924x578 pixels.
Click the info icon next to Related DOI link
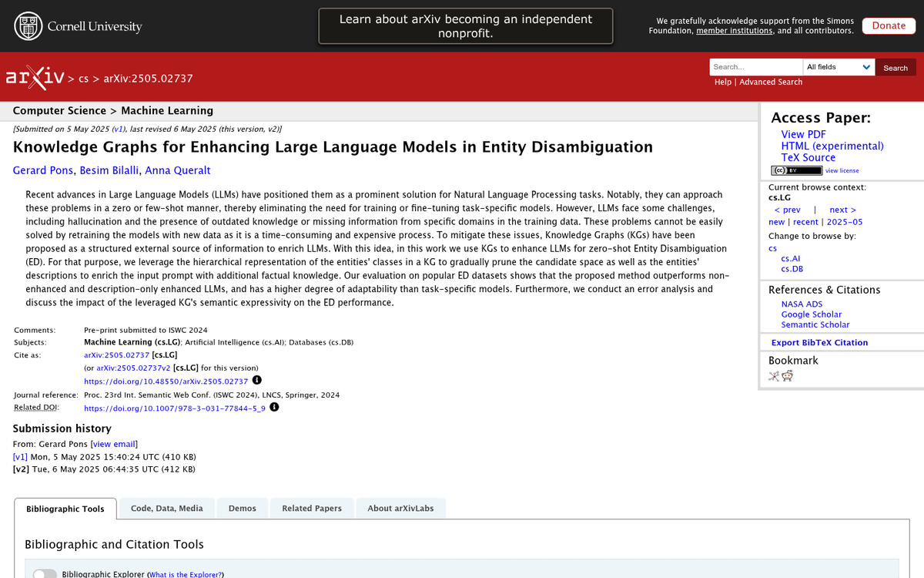(274, 407)
